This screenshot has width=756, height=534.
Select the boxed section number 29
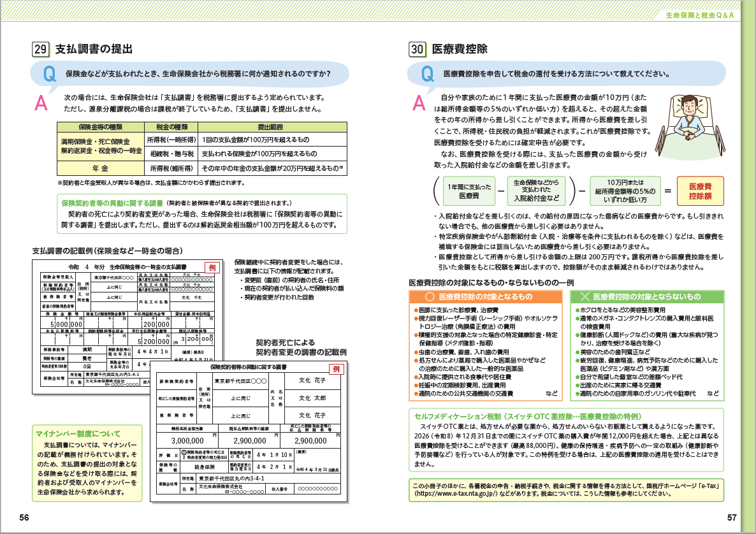[x=41, y=49]
